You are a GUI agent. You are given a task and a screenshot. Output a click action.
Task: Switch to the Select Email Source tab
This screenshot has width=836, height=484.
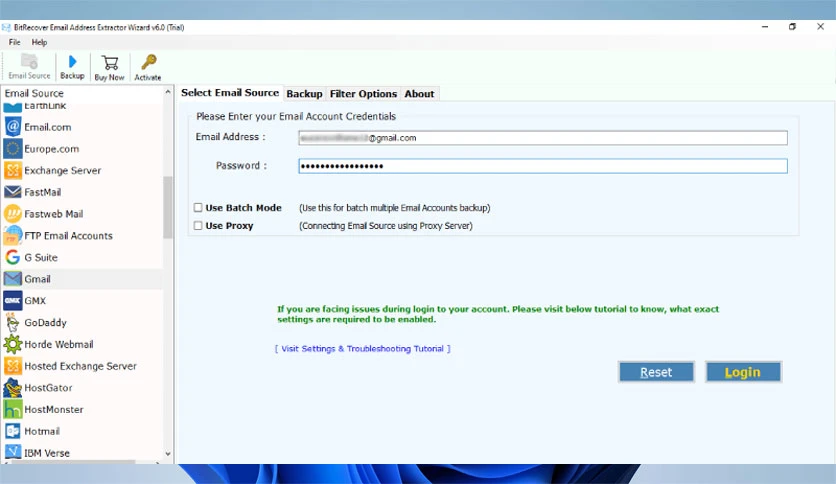click(230, 93)
